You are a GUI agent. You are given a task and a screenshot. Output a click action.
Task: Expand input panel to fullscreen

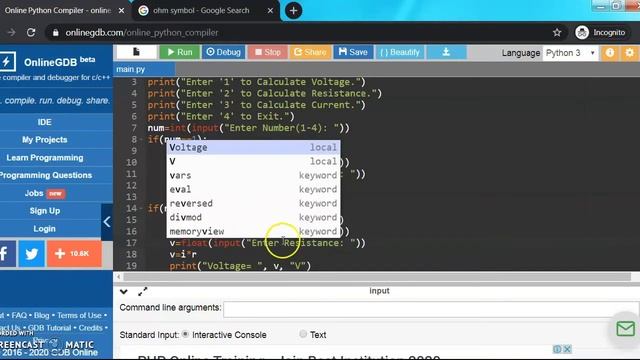point(142,291)
